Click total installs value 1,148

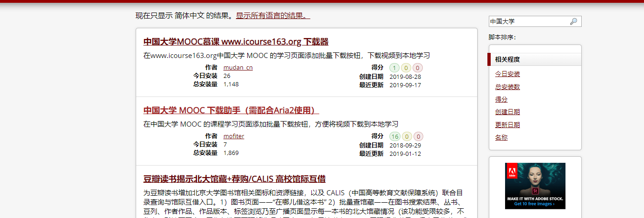[231, 84]
